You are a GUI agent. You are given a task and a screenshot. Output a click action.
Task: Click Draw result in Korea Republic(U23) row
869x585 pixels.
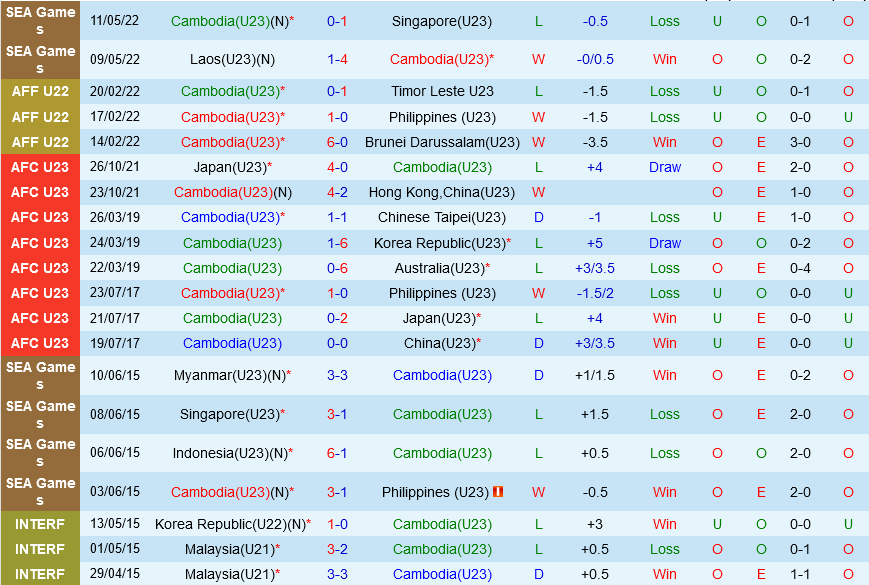pyautogui.click(x=664, y=243)
